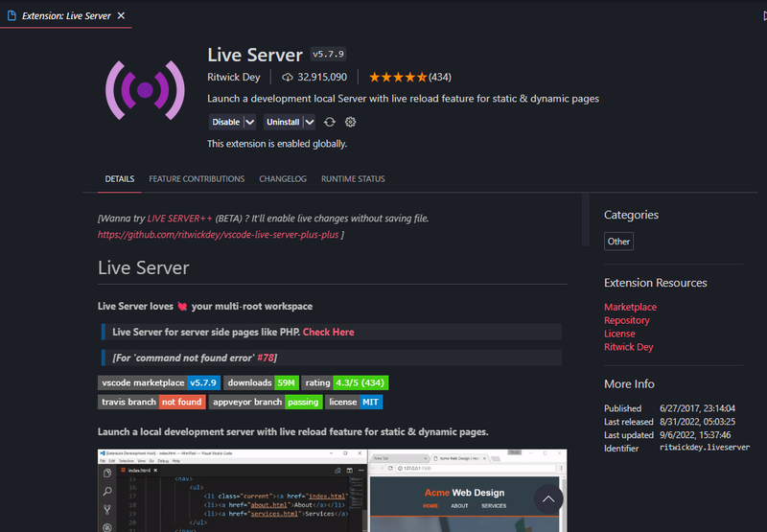Click the readme vertical scrollbar
Screen dimensions: 767x532
tap(585, 220)
